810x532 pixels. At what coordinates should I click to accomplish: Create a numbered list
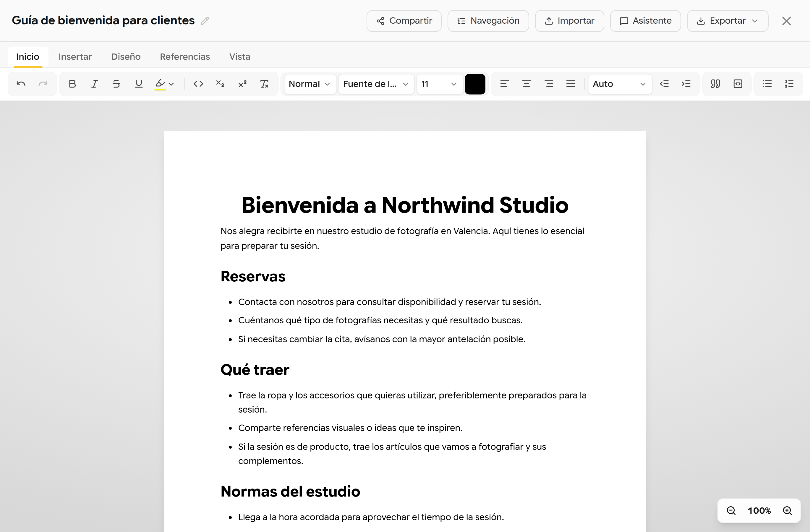pos(789,84)
